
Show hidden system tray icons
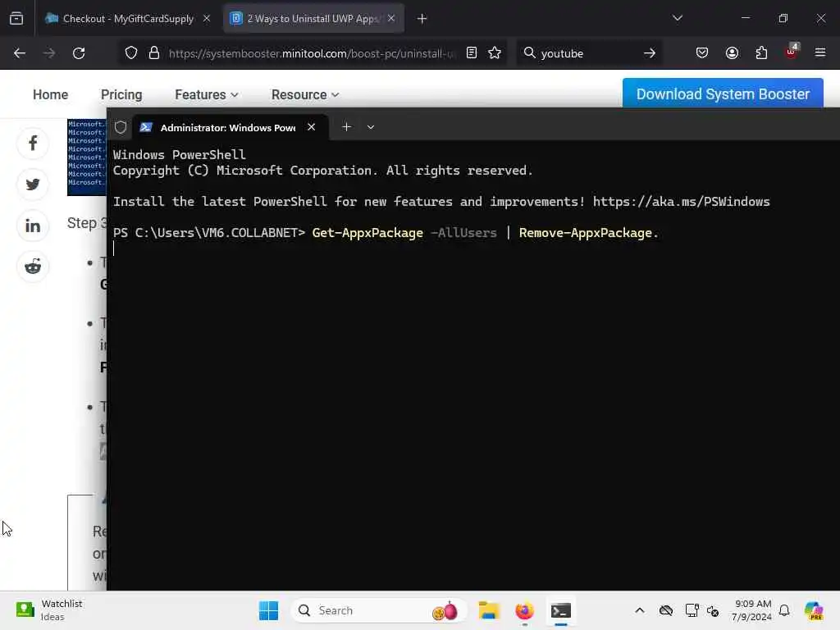coord(640,610)
